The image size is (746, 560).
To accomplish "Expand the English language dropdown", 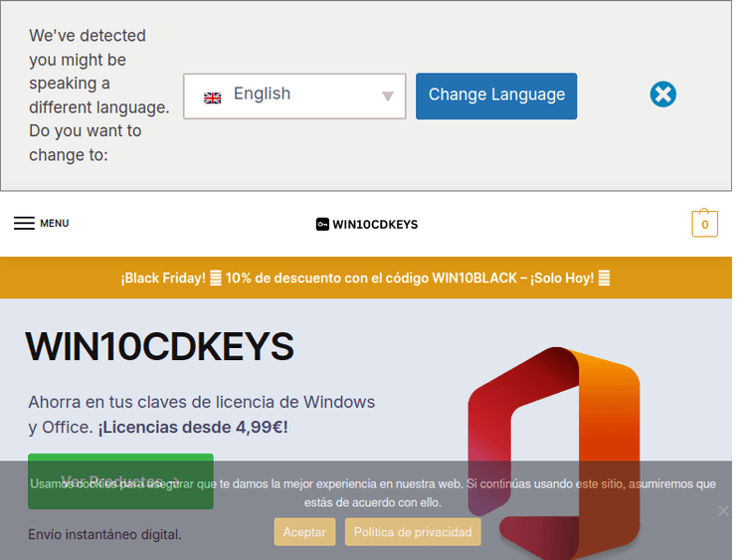I will point(293,95).
